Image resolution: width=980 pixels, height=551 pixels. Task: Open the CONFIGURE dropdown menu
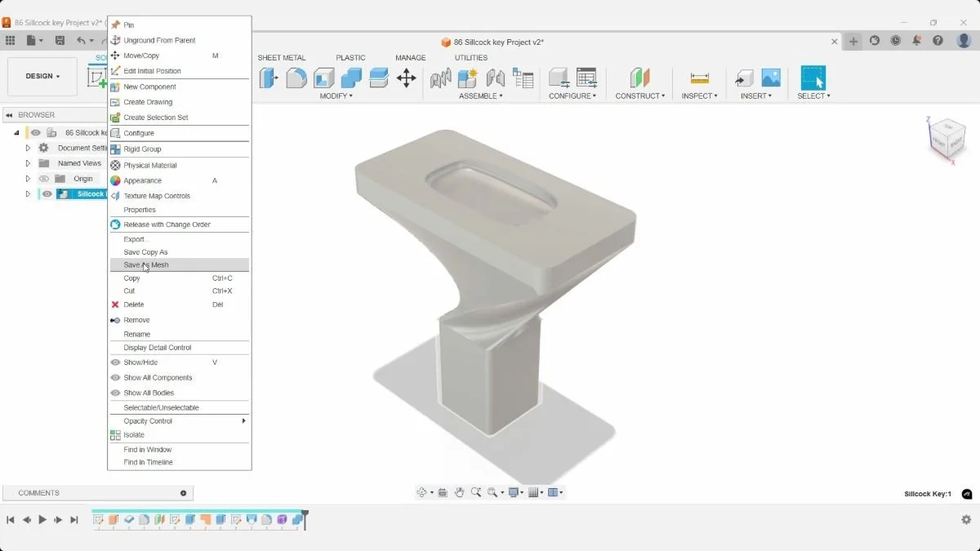(572, 96)
